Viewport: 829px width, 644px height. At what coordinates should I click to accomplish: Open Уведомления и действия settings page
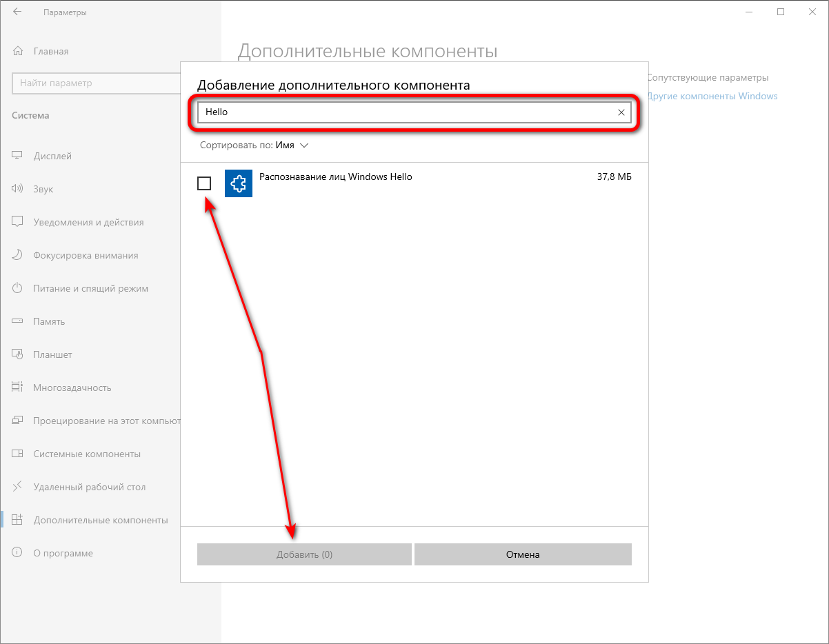[88, 222]
